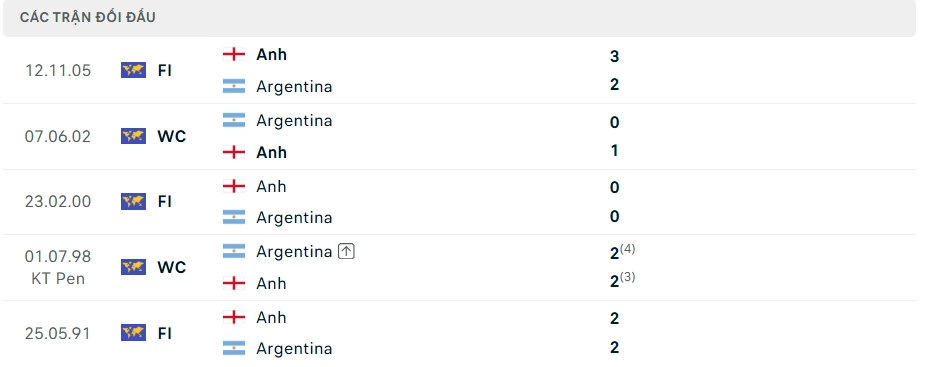
Task: Open Argentina team in the 12.11.05 match
Action: coord(294,87)
